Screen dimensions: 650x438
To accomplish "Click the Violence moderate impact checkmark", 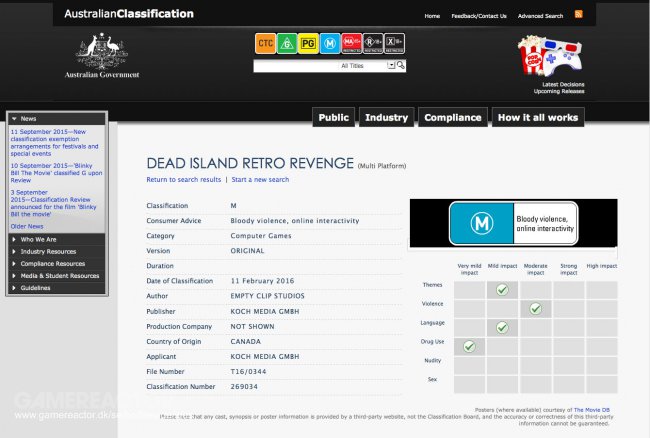I will tap(536, 309).
